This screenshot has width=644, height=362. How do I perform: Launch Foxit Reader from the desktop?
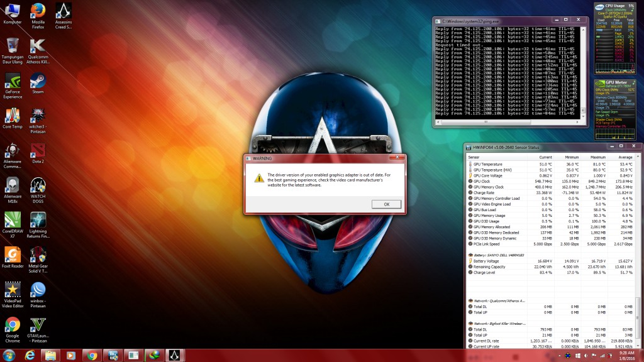pos(13,258)
